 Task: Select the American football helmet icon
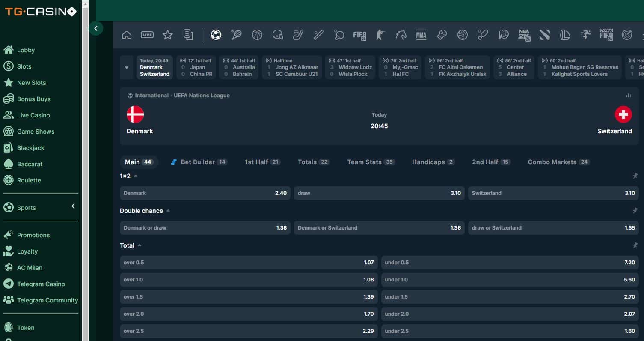click(278, 35)
